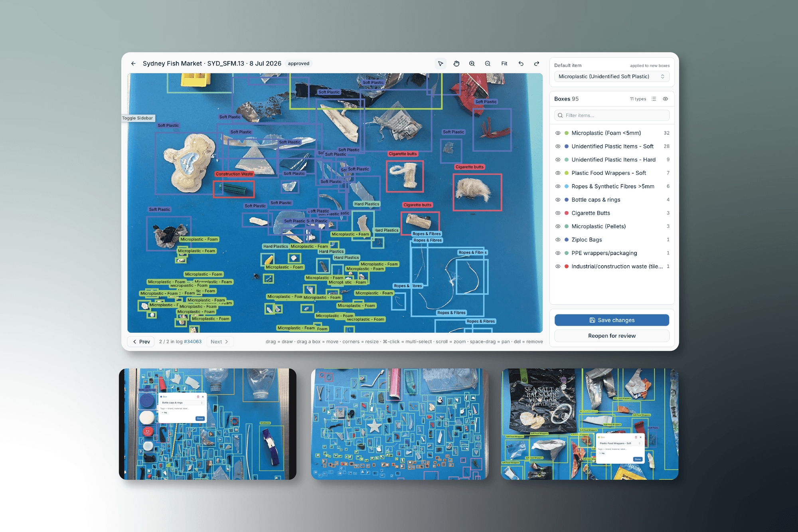Hide Microplastic (Foam <5mm) boxes
This screenshot has width=798, height=532.
coord(558,133)
